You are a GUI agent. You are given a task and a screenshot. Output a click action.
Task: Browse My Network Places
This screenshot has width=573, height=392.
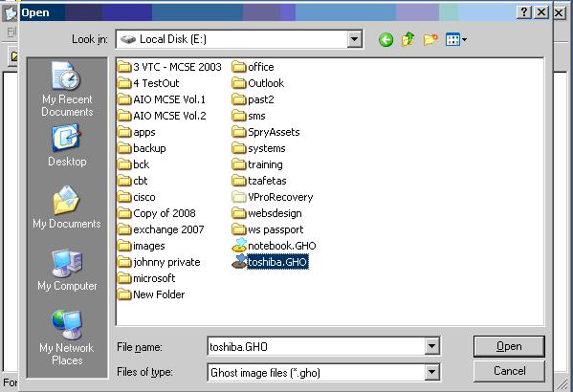(67, 338)
